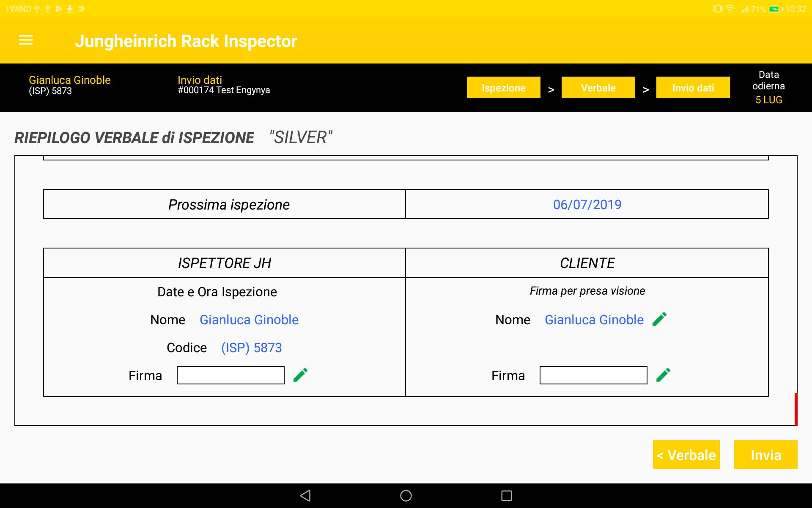
Task: Tap the inspector name Gianluca Ginoble in table
Action: pyautogui.click(x=249, y=320)
